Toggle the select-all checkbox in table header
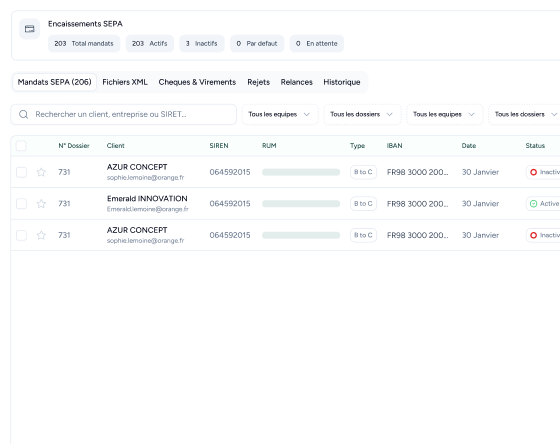Screen dimensions: 560x444 [21, 146]
